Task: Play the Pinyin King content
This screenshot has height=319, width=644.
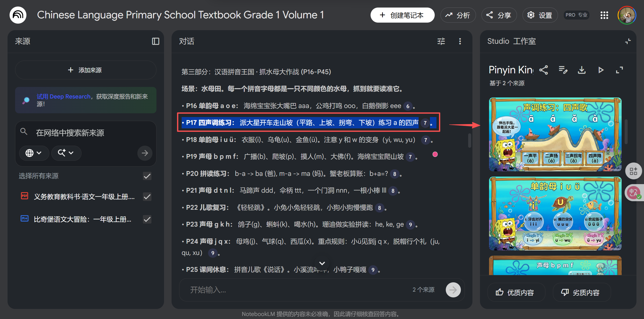Action: click(x=601, y=70)
